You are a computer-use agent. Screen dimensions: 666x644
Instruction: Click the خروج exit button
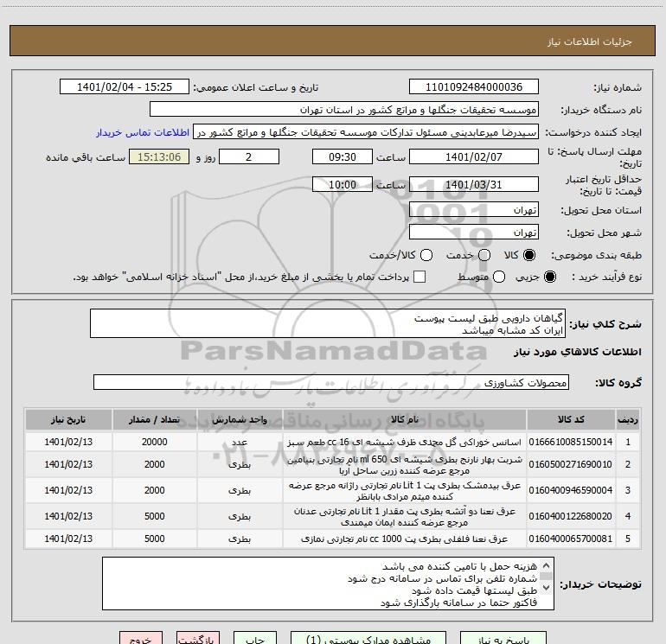click(141, 638)
